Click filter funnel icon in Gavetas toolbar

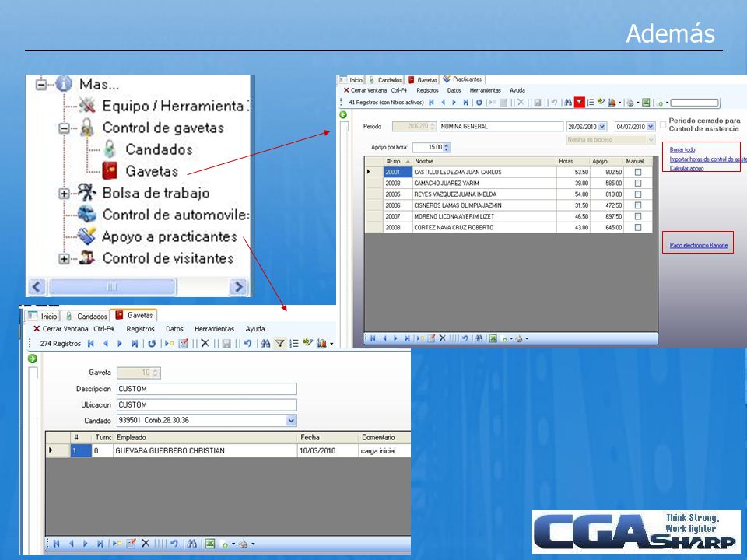tap(280, 343)
